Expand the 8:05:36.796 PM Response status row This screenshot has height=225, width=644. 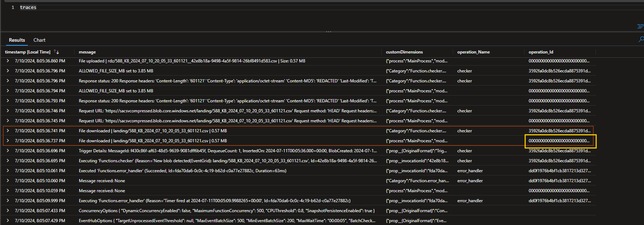pyautogui.click(x=8, y=81)
